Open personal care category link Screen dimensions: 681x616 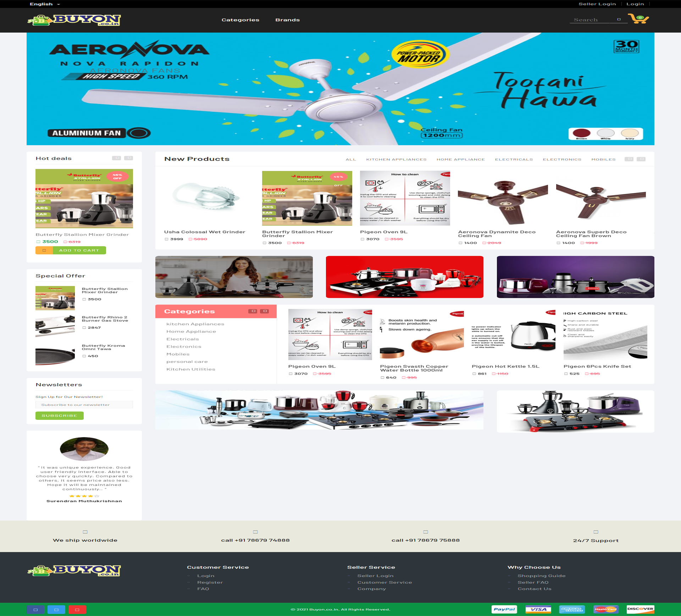click(187, 362)
